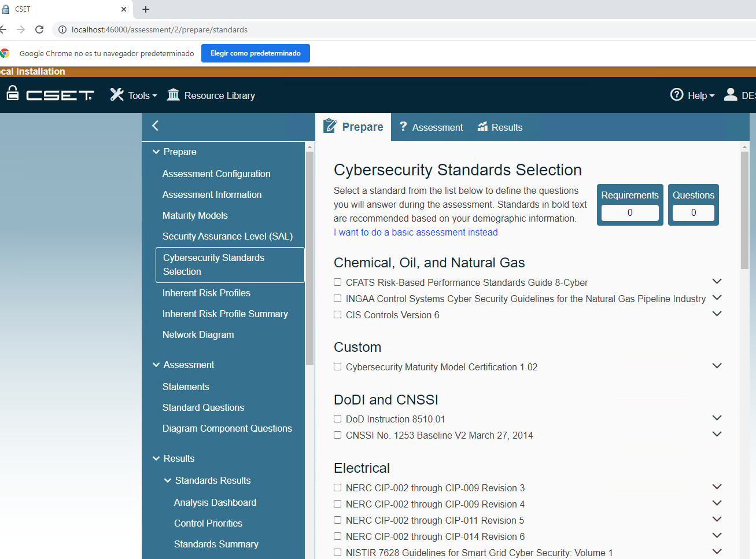Enable DoD Instruction 8510.01 standard

[x=337, y=419]
